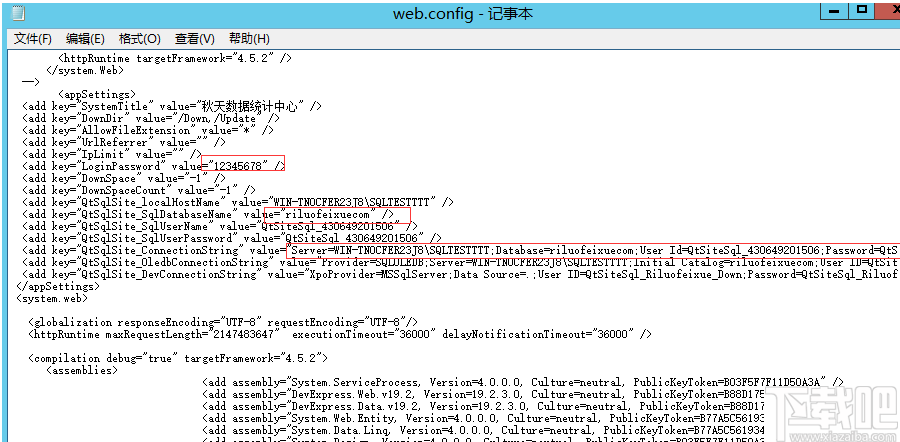900x442 pixels.
Task: Click the Notepad document icon in title bar
Action: 18,13
